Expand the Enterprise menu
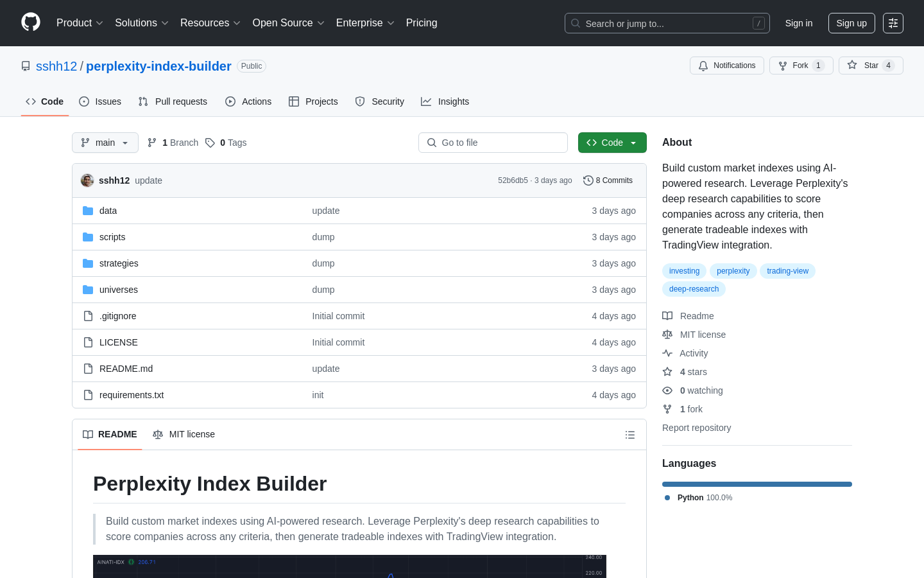924x578 pixels. (365, 23)
